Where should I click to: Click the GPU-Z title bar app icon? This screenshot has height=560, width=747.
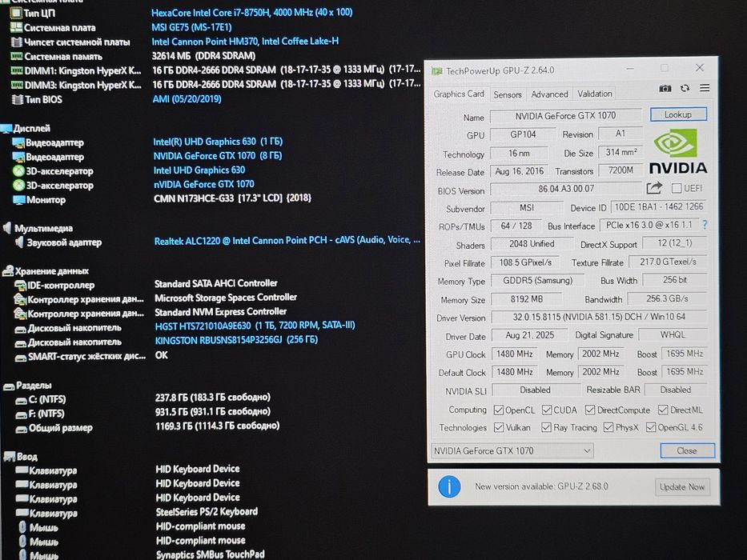coord(437,71)
